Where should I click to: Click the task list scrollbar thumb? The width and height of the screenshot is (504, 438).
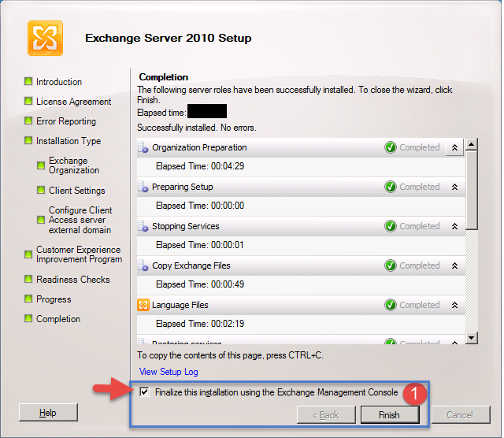click(472, 190)
